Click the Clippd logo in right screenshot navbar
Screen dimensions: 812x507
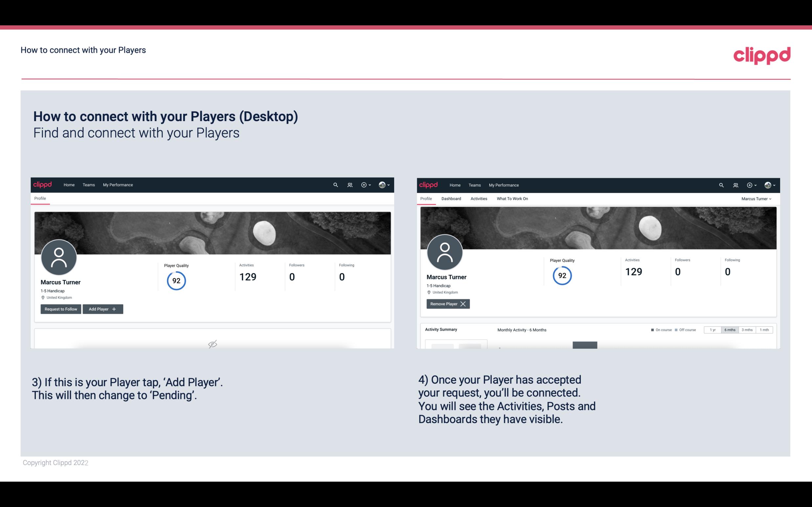[x=428, y=184]
